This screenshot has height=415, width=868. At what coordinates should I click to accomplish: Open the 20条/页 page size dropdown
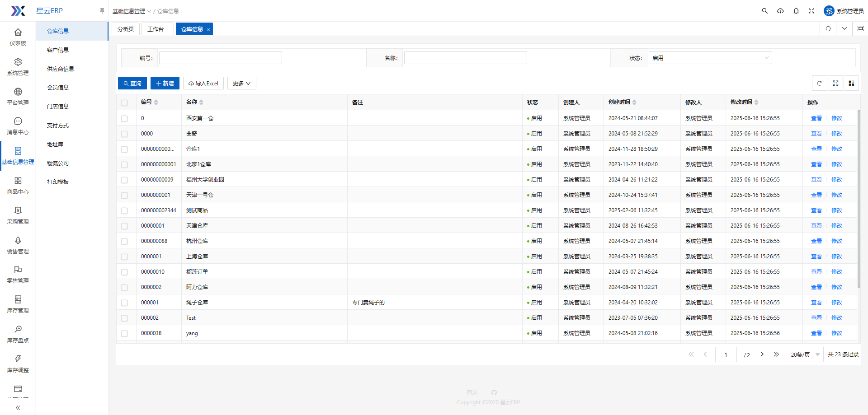point(804,354)
